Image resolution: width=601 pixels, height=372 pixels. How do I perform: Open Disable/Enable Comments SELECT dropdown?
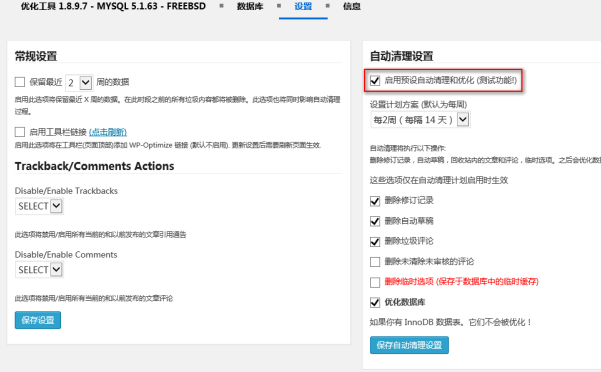pos(39,270)
